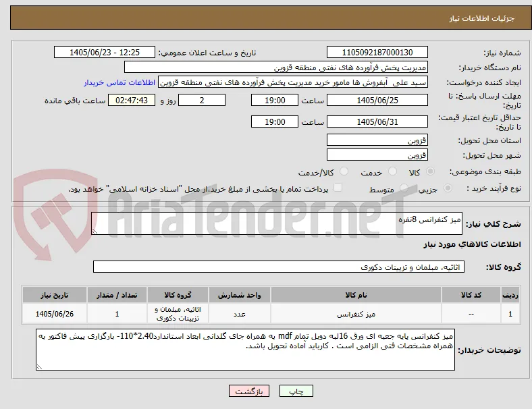
Task: Click the اثاثیه، مبلمان و تزیینات دکوری table cell
Action: coord(178,314)
